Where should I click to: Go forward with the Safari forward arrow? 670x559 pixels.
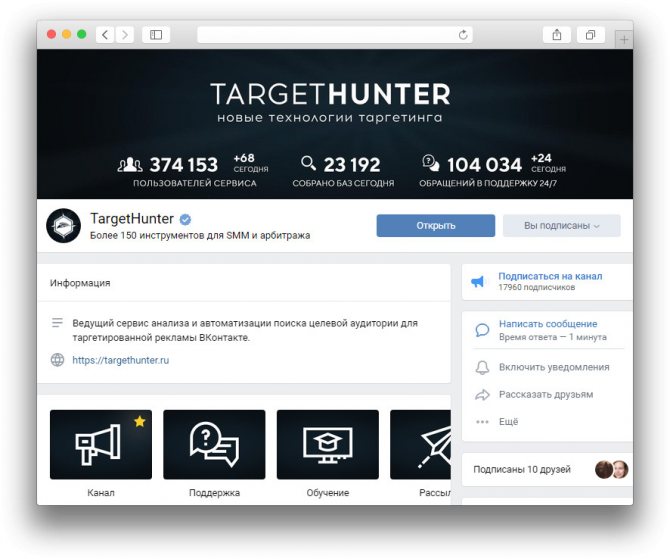[125, 35]
